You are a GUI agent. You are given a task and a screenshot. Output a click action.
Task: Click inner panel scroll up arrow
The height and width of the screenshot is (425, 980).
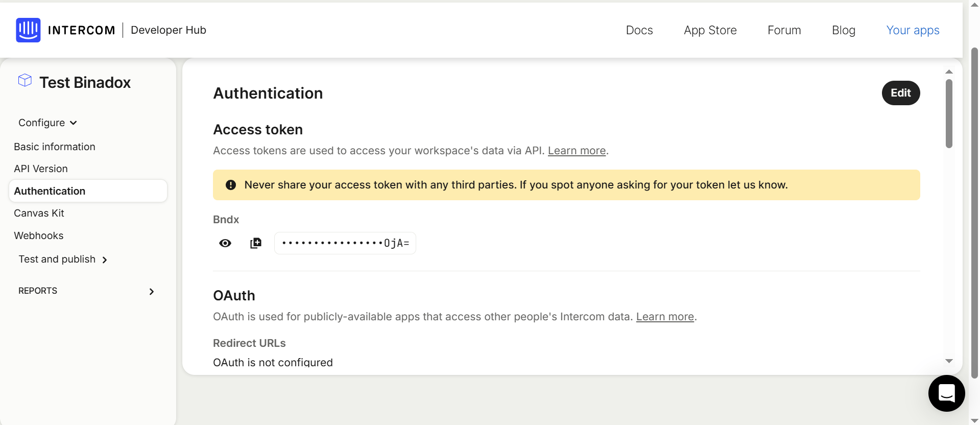tap(949, 72)
